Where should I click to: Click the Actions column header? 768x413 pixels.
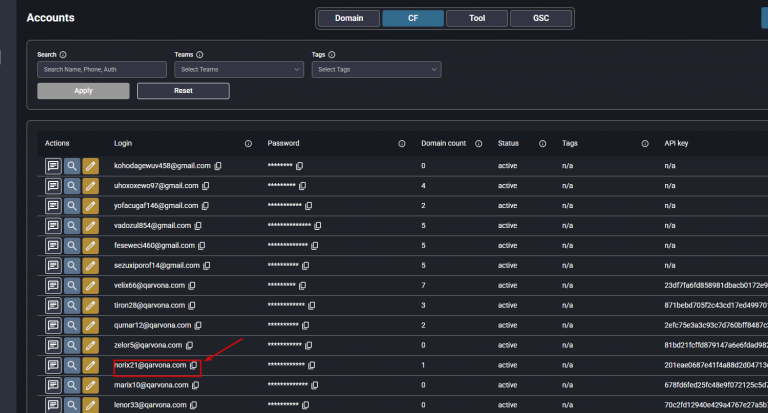pyautogui.click(x=57, y=143)
